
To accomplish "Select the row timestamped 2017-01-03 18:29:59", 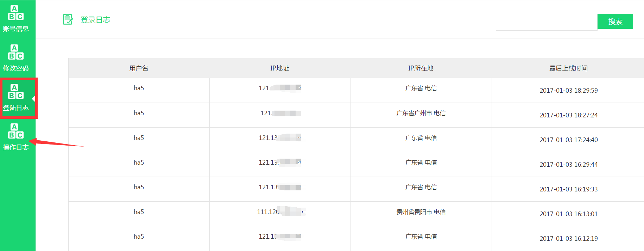I will coord(568,91).
